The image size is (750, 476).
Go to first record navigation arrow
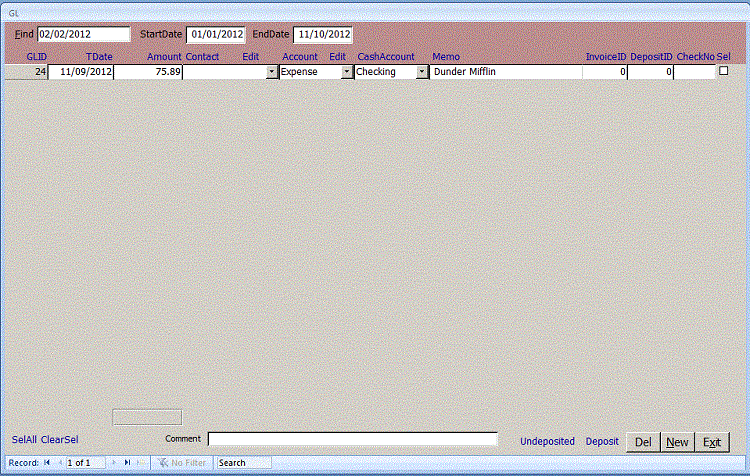click(x=47, y=463)
